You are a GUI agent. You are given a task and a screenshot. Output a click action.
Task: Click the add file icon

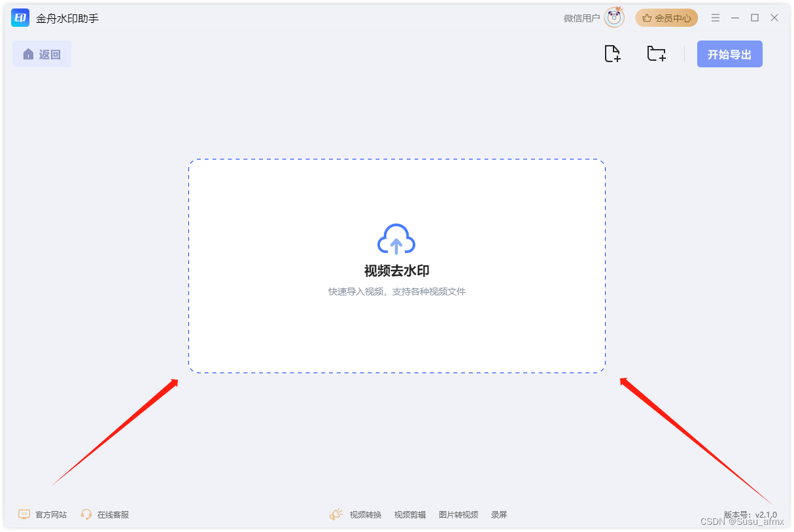(x=612, y=54)
